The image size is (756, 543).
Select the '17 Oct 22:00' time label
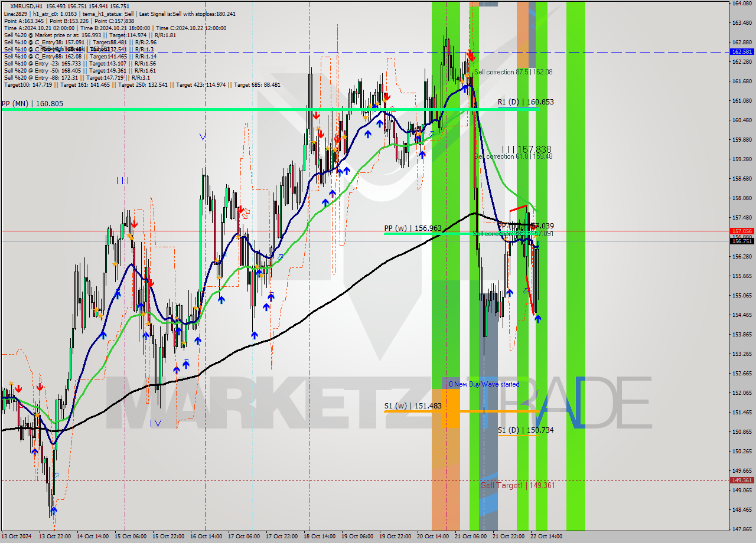(x=281, y=537)
